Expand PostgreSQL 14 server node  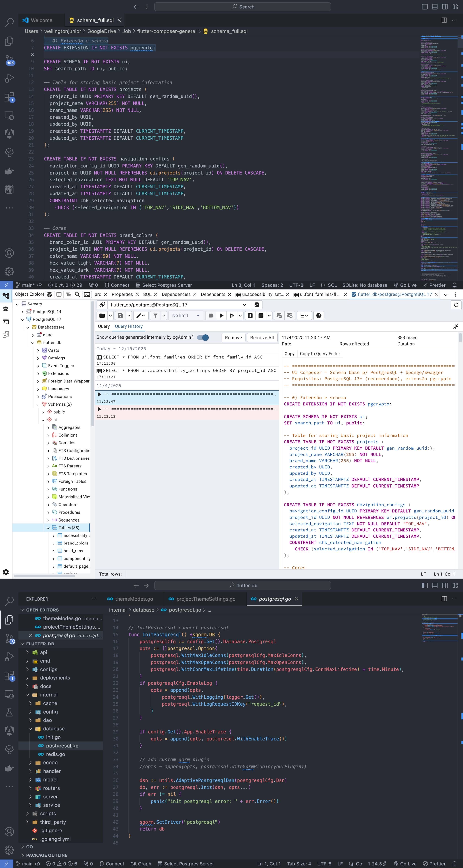tap(23, 312)
